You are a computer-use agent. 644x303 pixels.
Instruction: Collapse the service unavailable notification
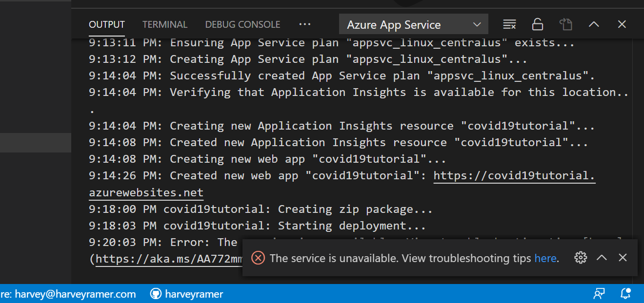(602, 258)
